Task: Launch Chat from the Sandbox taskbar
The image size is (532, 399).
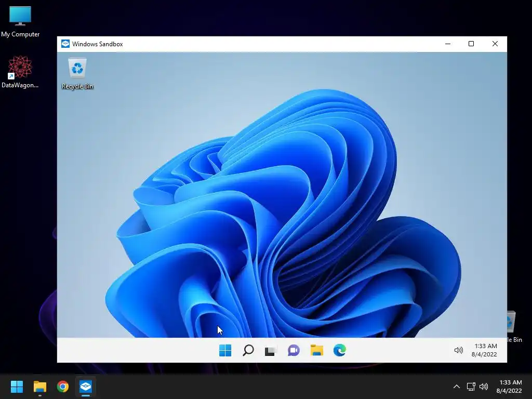Action: coord(294,350)
